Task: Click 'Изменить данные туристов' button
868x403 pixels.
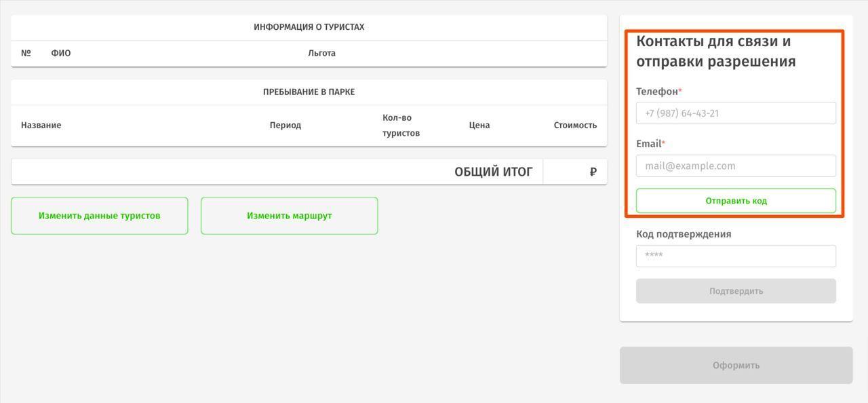Action: (100, 216)
